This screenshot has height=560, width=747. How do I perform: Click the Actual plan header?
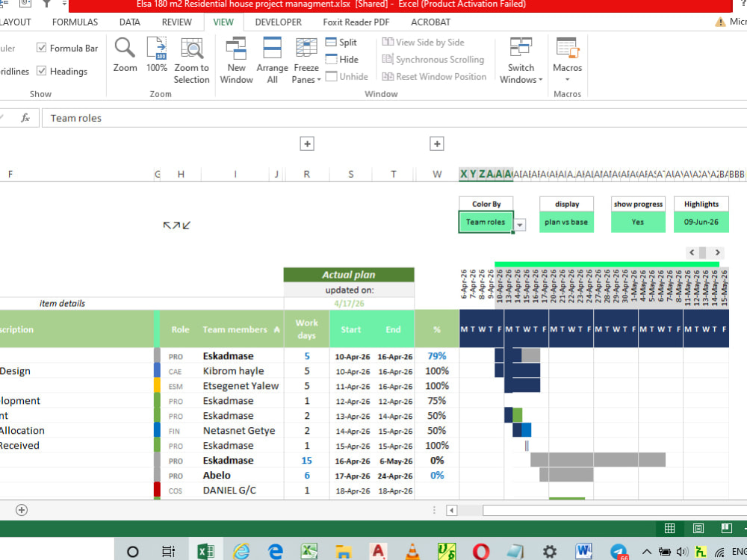(x=349, y=275)
